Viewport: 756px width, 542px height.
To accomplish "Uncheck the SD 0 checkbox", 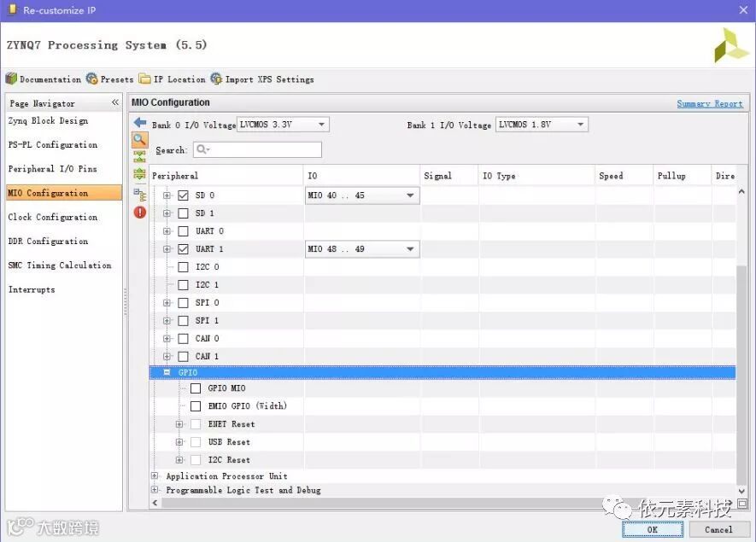I will 183,195.
